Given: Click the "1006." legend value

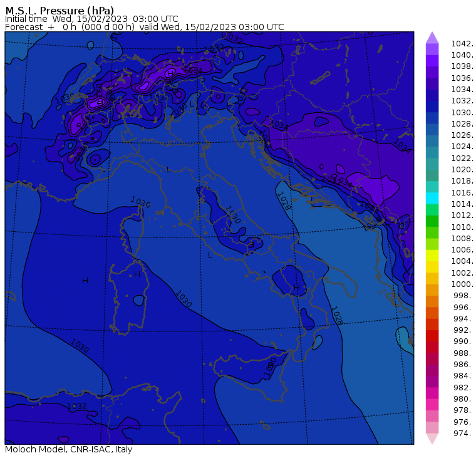Looking at the screenshot, I should pos(462,249).
